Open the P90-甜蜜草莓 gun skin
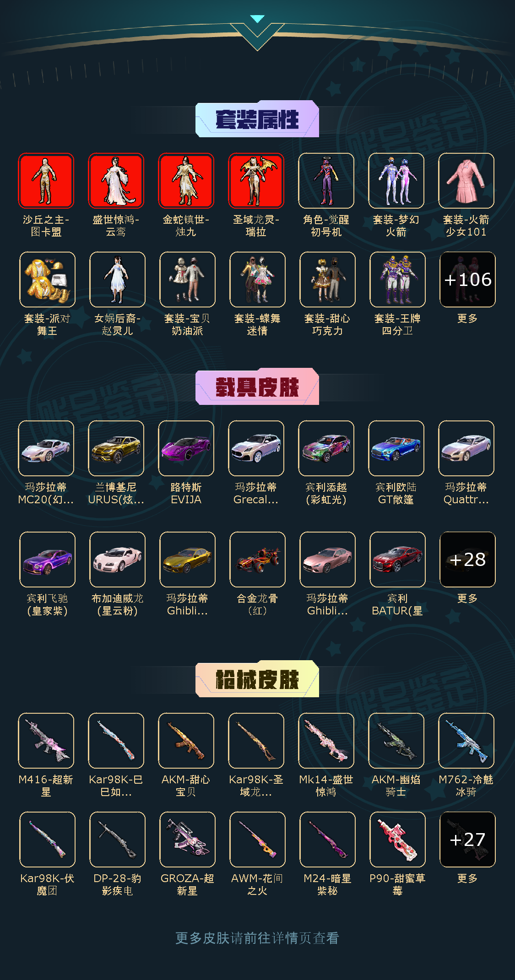Image resolution: width=515 pixels, height=980 pixels. (397, 840)
